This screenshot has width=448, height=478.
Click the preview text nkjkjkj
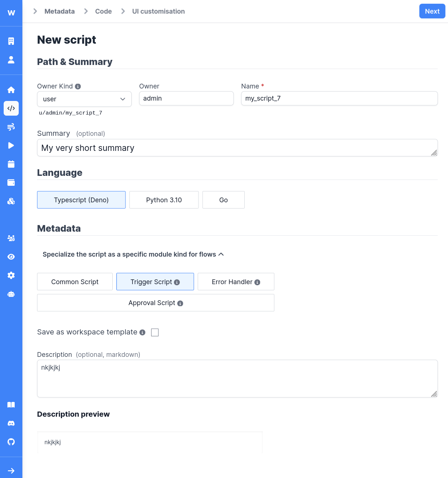[x=52, y=442]
